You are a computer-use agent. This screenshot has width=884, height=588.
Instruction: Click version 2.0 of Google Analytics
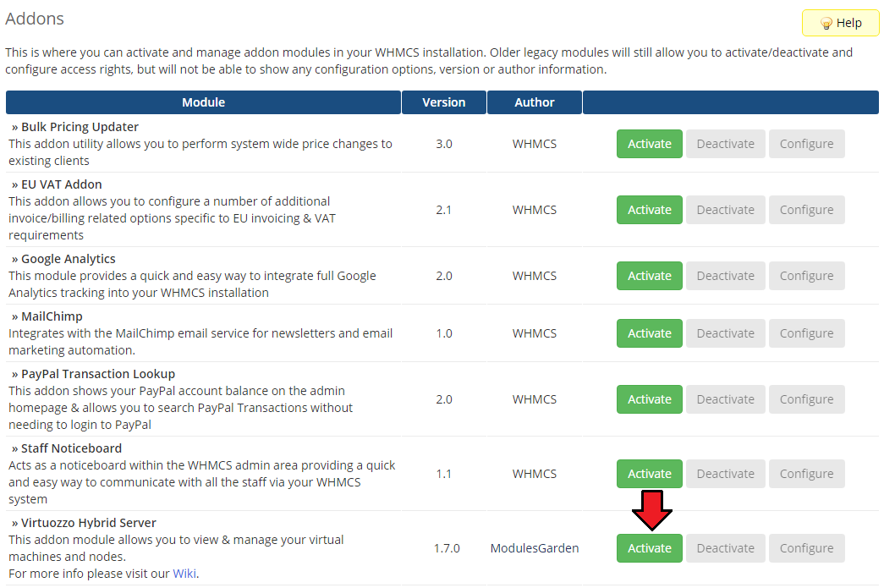[x=443, y=276]
